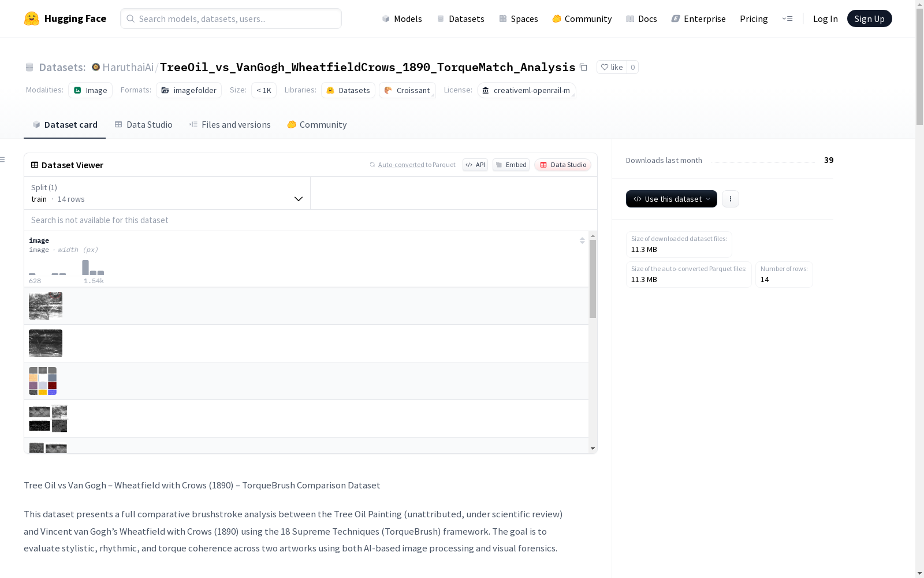Screen dimensions: 924x578
Task: Open the Files and versions tab
Action: tap(230, 125)
